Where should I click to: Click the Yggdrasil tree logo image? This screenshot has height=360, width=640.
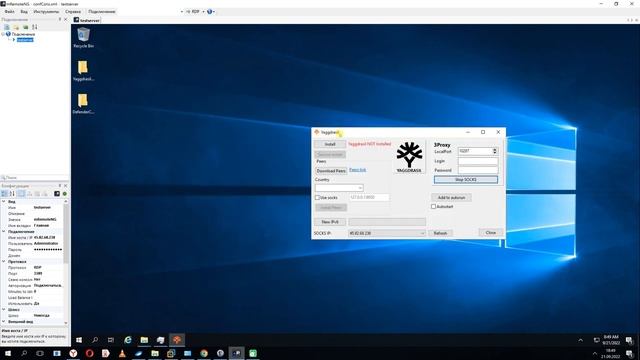[409, 157]
